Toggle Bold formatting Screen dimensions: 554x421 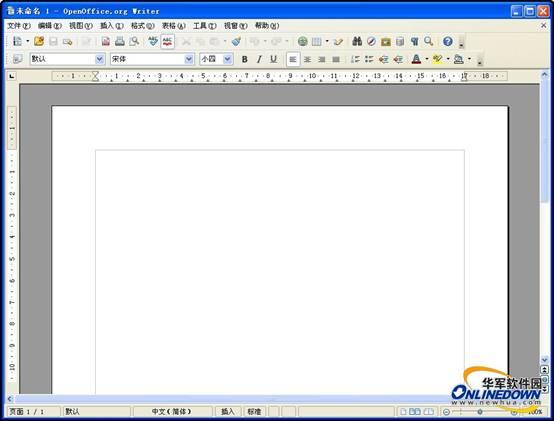click(x=244, y=59)
